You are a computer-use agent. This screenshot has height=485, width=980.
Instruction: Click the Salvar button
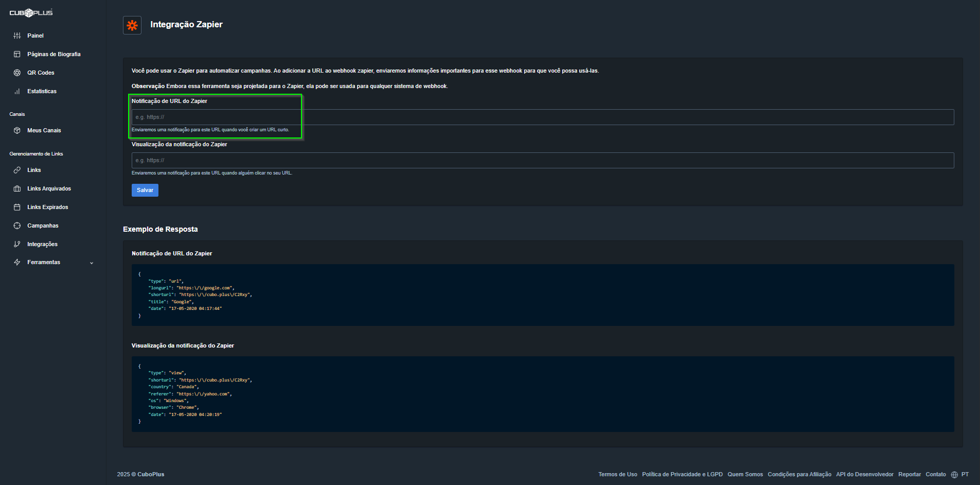tap(145, 190)
